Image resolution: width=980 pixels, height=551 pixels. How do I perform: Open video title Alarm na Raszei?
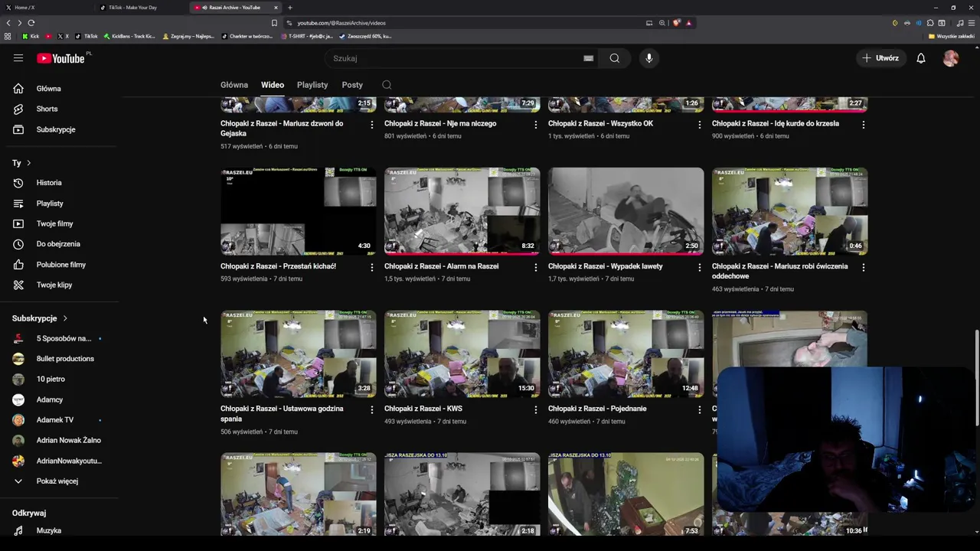[442, 266]
